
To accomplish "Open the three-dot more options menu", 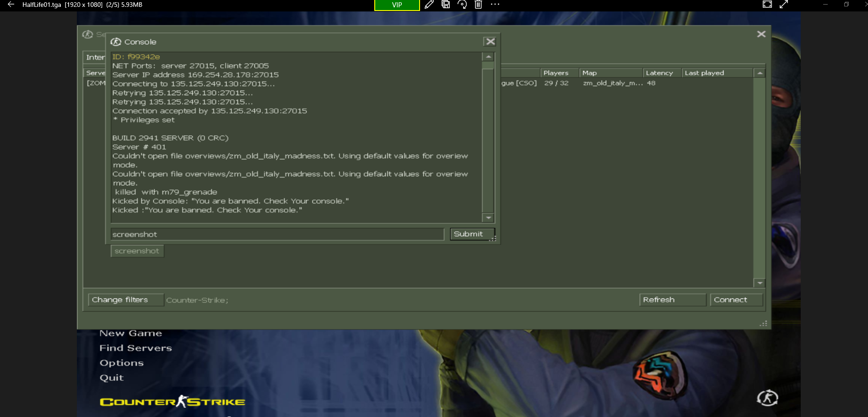I will pos(495,5).
